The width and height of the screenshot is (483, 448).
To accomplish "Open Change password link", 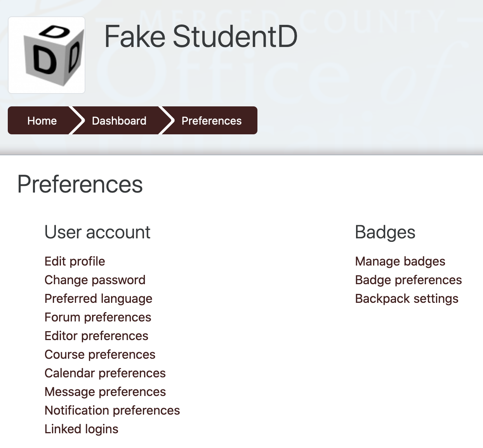I will pos(95,280).
